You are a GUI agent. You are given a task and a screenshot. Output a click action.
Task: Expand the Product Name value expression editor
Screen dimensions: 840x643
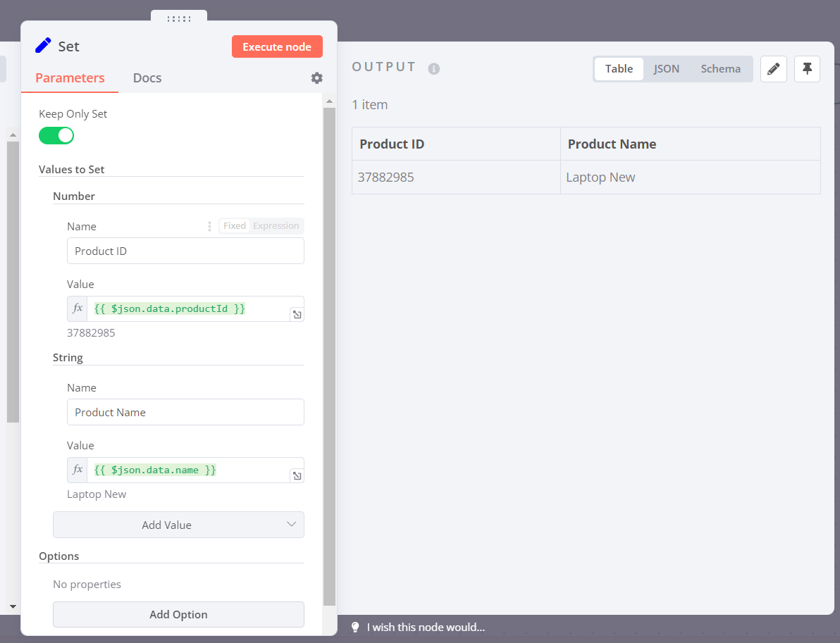click(x=297, y=476)
